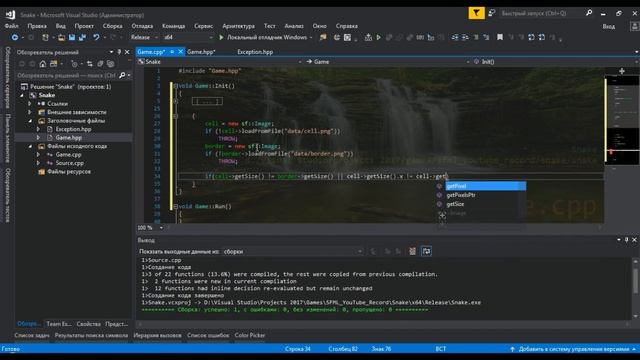Click the Clear All output icon
Viewport: 640px width, 360px height.
[412, 251]
